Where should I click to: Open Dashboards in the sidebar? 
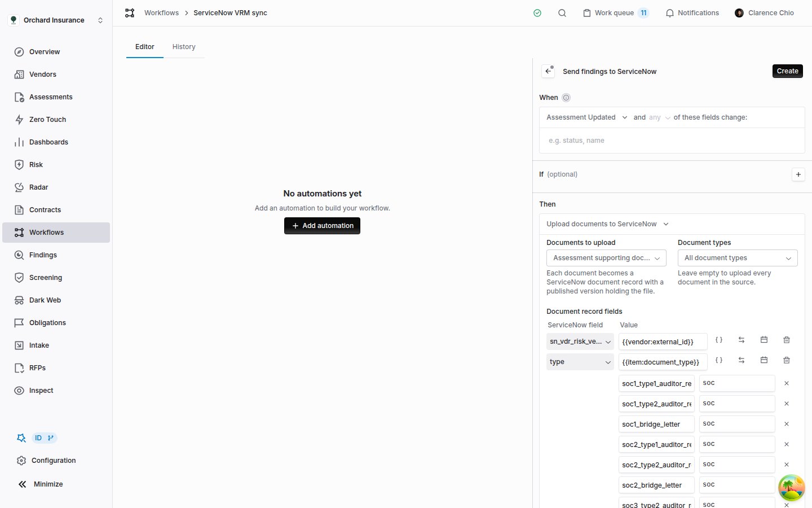pyautogui.click(x=56, y=142)
